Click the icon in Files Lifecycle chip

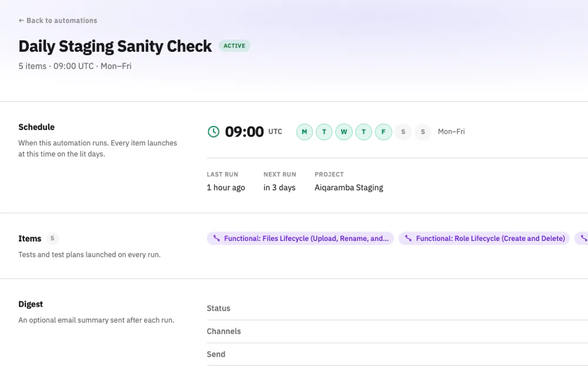[216, 238]
